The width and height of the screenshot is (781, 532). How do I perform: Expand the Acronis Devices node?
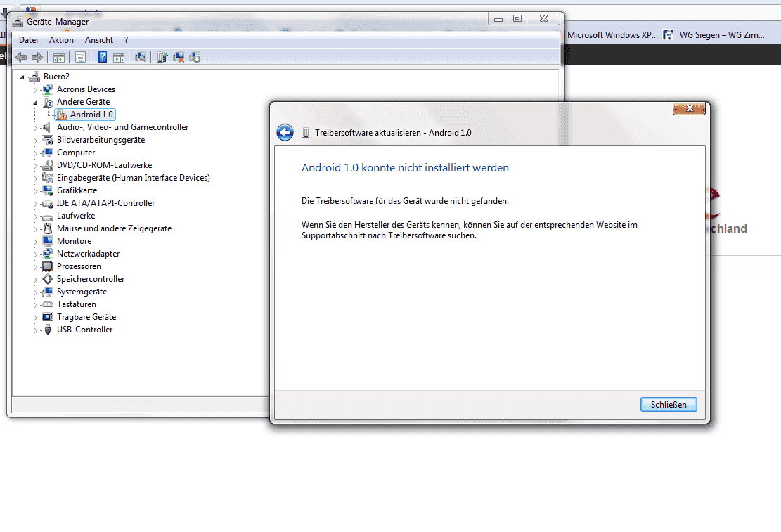pyautogui.click(x=36, y=90)
